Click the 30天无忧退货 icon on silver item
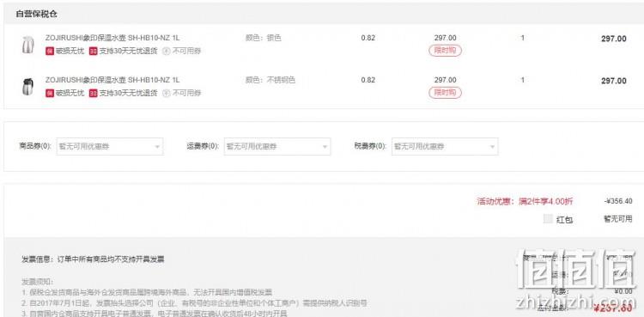644x317 pixels. click(x=94, y=52)
